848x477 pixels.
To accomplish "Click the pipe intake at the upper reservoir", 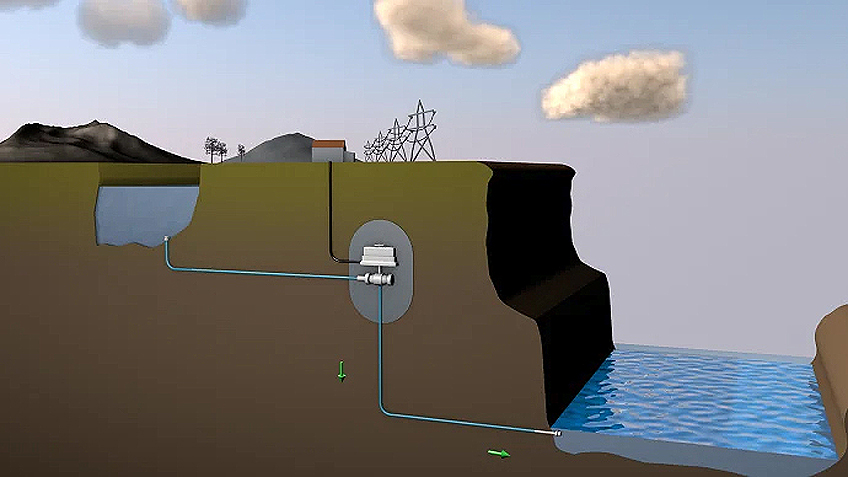I will [166, 239].
